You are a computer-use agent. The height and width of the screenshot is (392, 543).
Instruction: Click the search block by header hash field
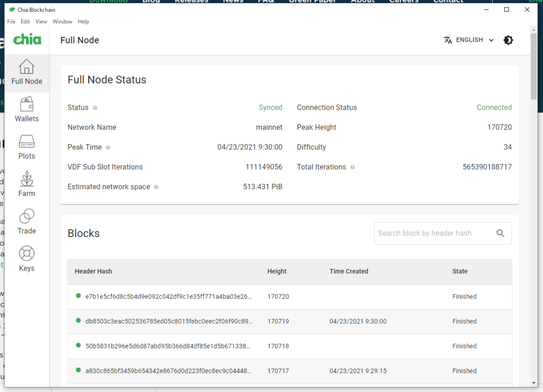click(x=433, y=233)
